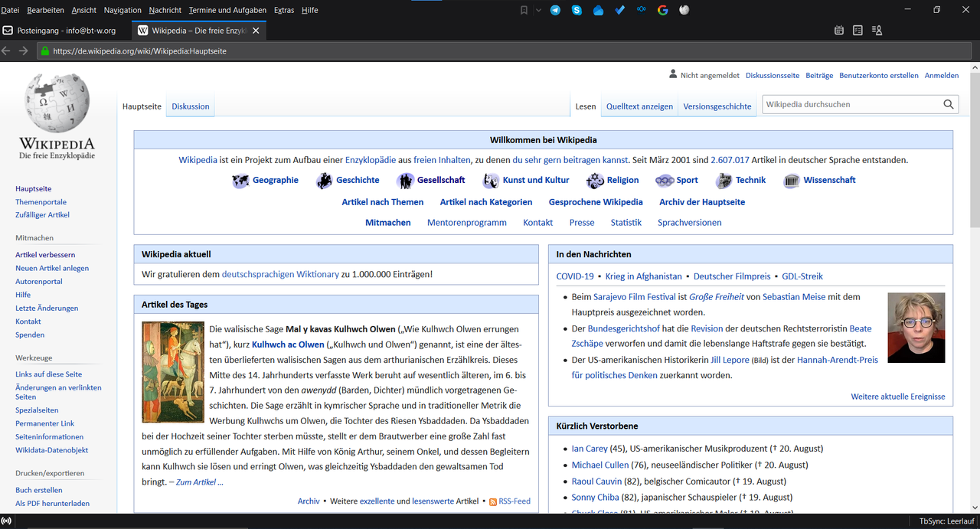Click the Kulhwch painting thumbnail
980x529 pixels.
(x=173, y=372)
